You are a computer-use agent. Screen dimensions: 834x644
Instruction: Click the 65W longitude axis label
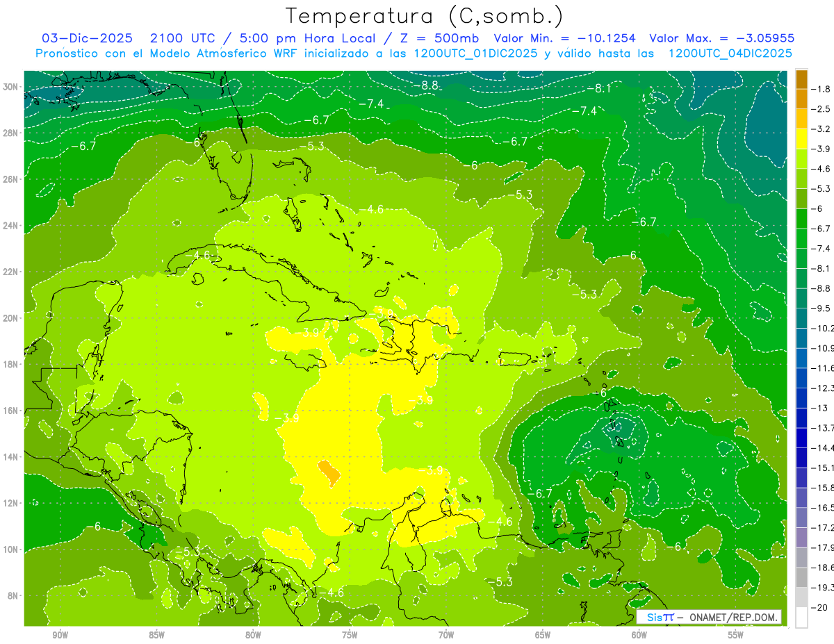[543, 635]
